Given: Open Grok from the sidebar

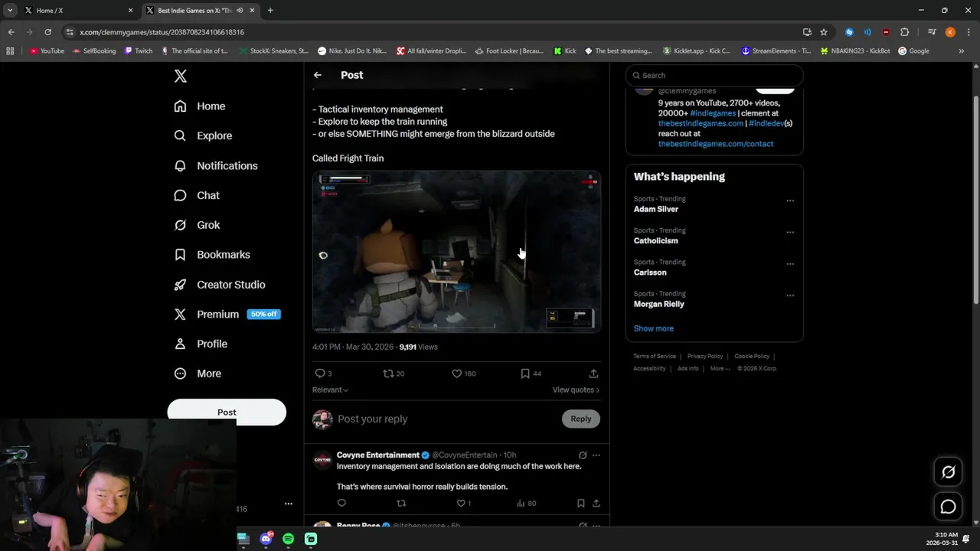Looking at the screenshot, I should click(x=197, y=225).
